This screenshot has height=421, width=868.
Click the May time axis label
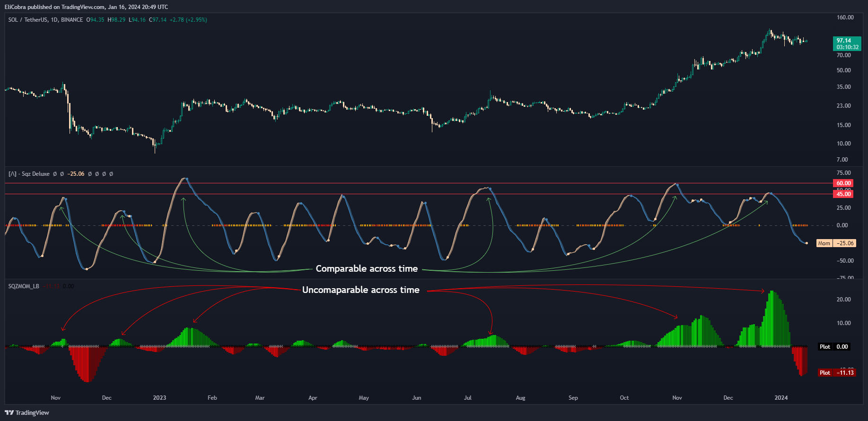pos(364,398)
